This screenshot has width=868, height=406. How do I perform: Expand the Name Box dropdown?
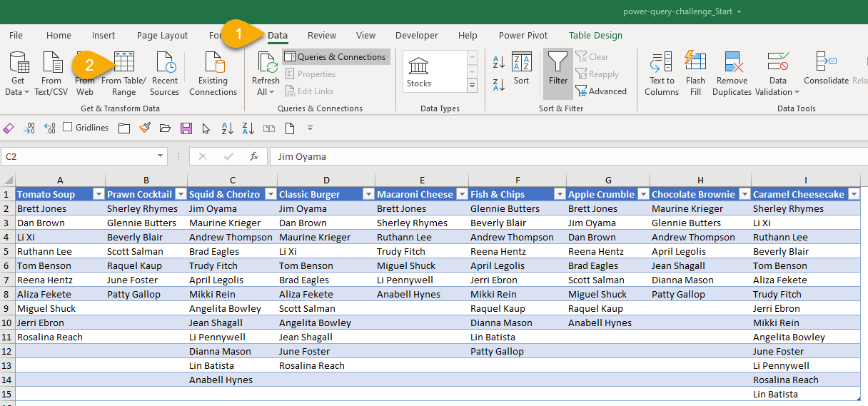click(161, 156)
